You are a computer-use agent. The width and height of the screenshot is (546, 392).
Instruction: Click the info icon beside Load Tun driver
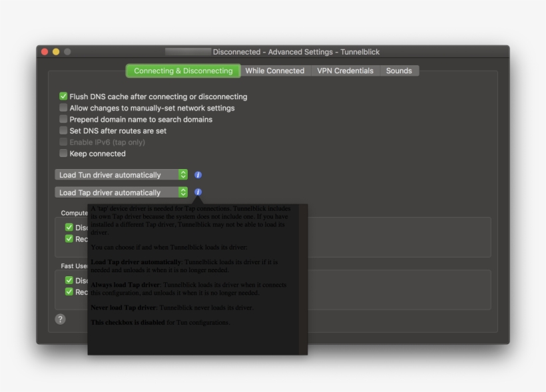coord(198,175)
